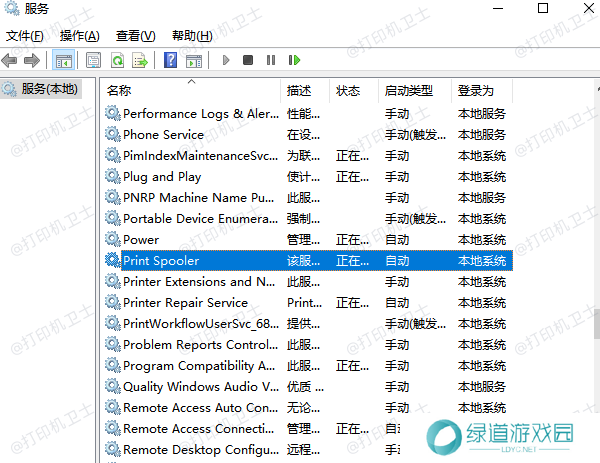The image size is (600, 463).
Task: Sort by the 启动类型 column header
Action: click(415, 91)
